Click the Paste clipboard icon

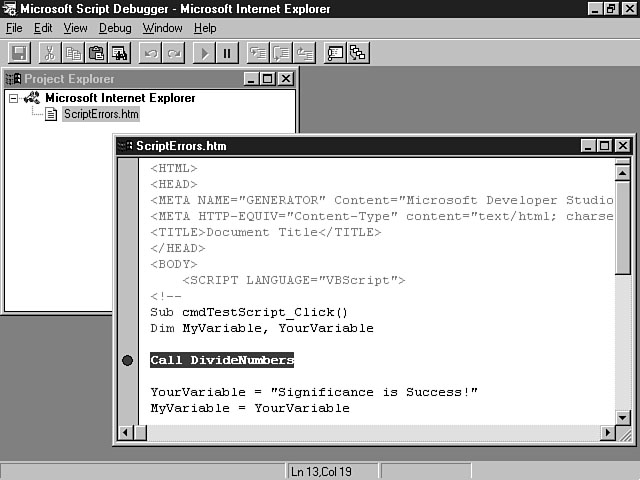[x=97, y=53]
